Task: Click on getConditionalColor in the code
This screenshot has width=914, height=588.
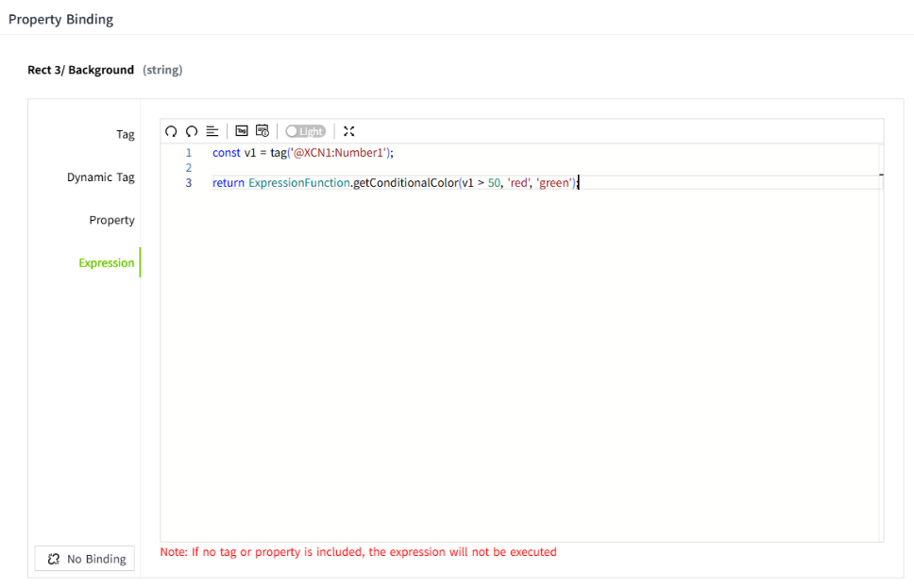Action: 404,183
